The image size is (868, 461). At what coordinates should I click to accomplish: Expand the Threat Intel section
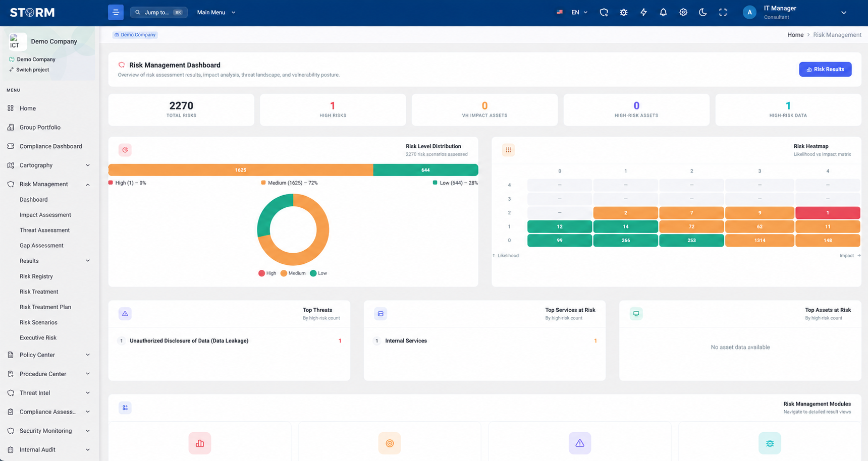(x=49, y=393)
